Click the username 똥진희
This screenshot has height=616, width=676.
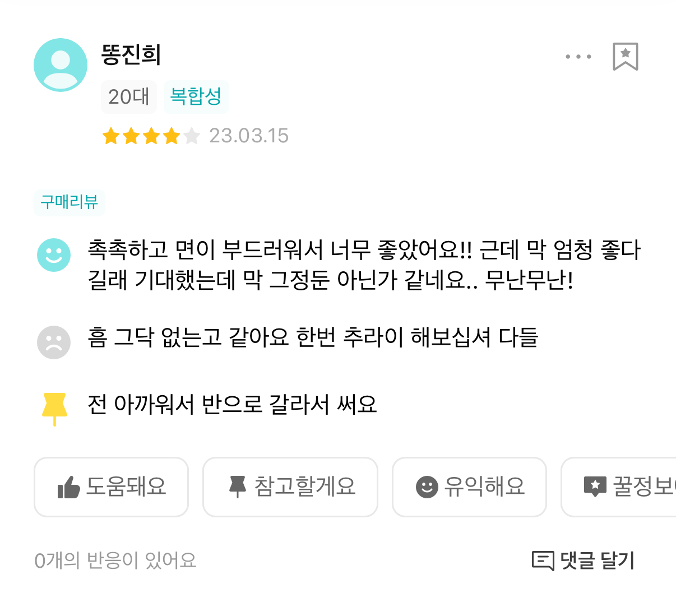point(131,55)
